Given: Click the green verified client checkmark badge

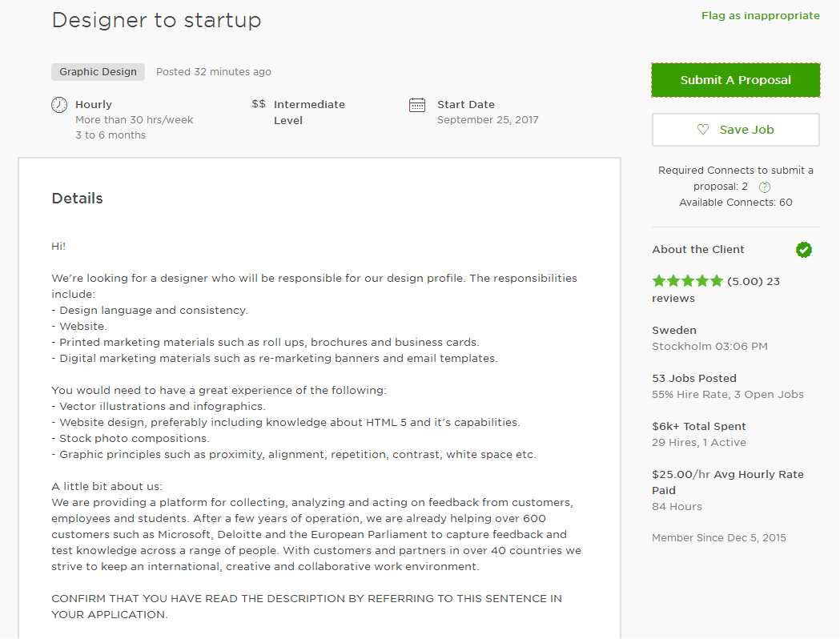Looking at the screenshot, I should tap(803, 249).
